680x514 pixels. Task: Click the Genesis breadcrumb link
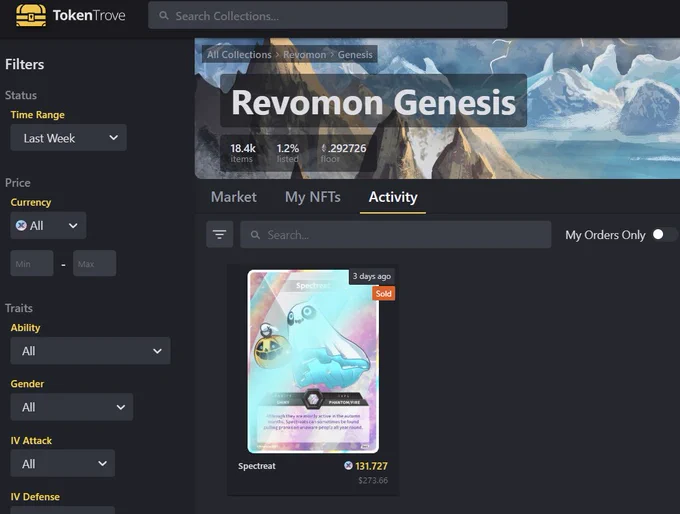point(355,55)
